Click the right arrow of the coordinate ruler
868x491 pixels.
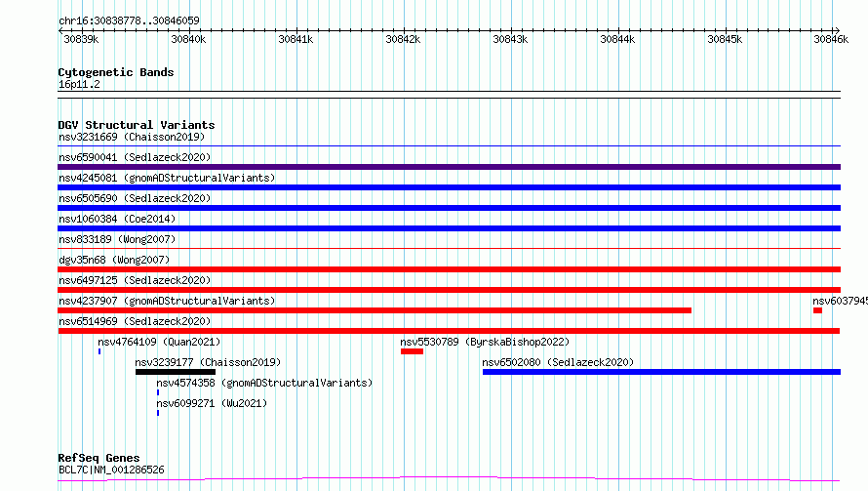tap(837, 30)
